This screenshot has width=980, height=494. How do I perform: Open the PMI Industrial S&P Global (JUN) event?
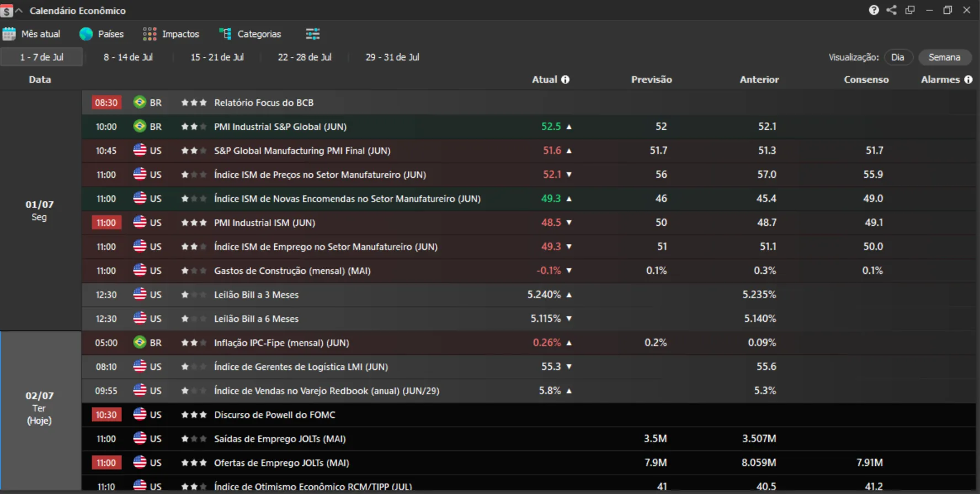[x=280, y=127]
